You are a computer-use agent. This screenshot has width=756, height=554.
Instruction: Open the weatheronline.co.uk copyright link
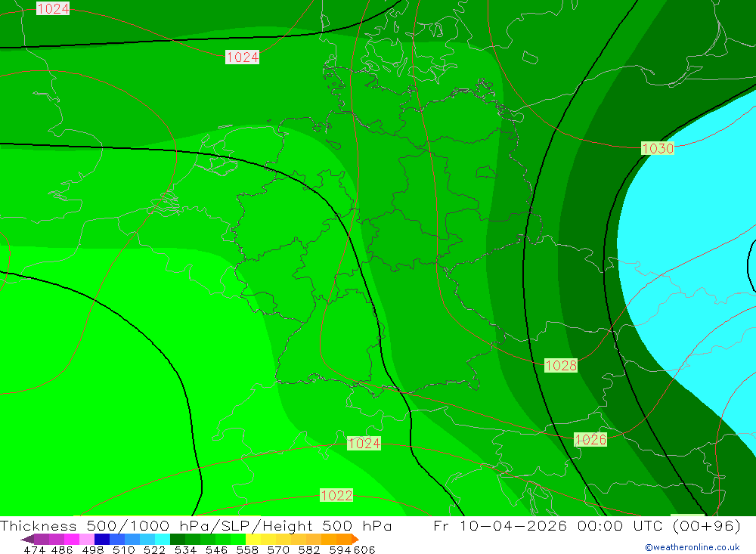692,547
